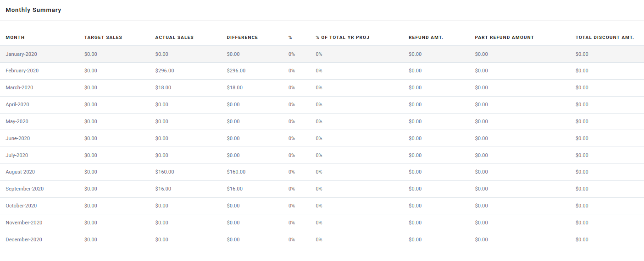644x261 pixels.
Task: Click the $160.00 difference value for August
Action: (236, 172)
